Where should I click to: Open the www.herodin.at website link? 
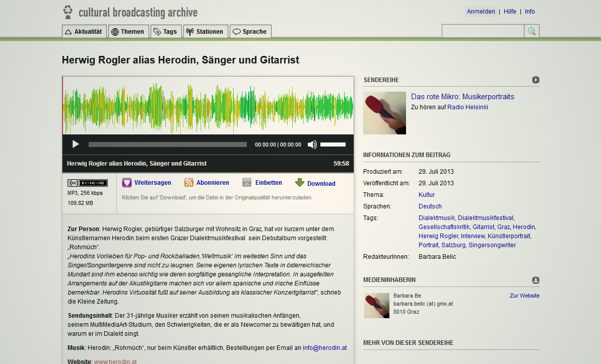click(115, 361)
